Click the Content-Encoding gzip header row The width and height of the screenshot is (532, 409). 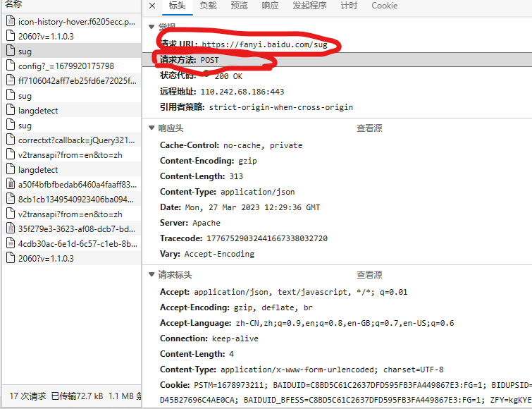click(209, 161)
